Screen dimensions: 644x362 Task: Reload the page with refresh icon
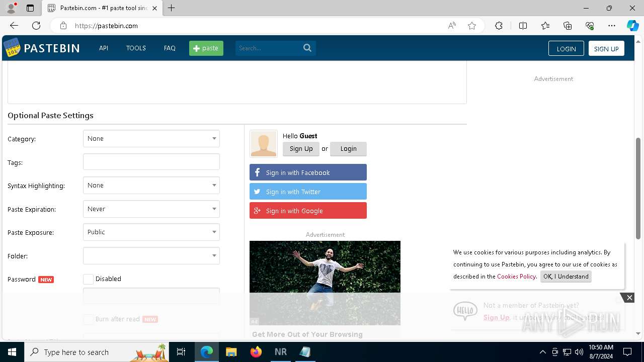(36, 26)
